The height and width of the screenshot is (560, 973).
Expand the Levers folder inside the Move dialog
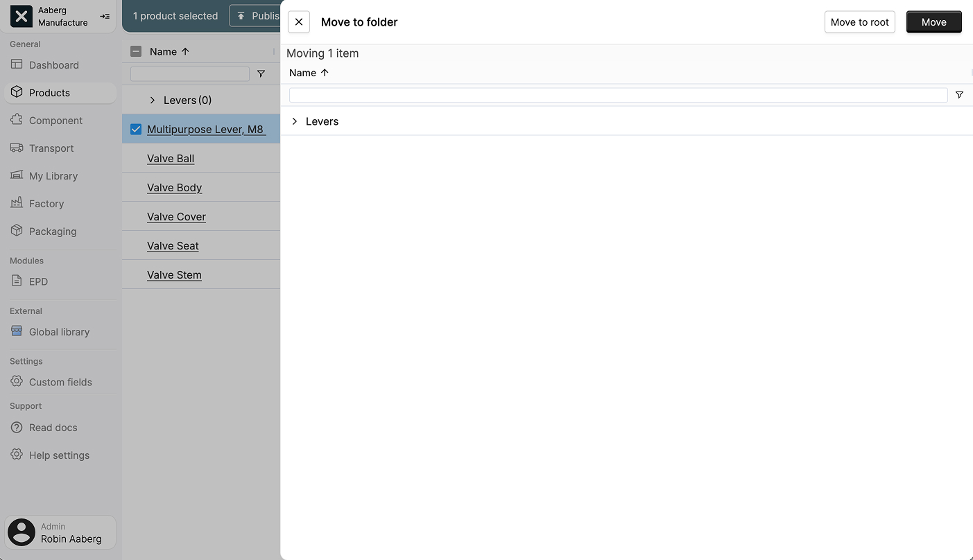coord(294,121)
